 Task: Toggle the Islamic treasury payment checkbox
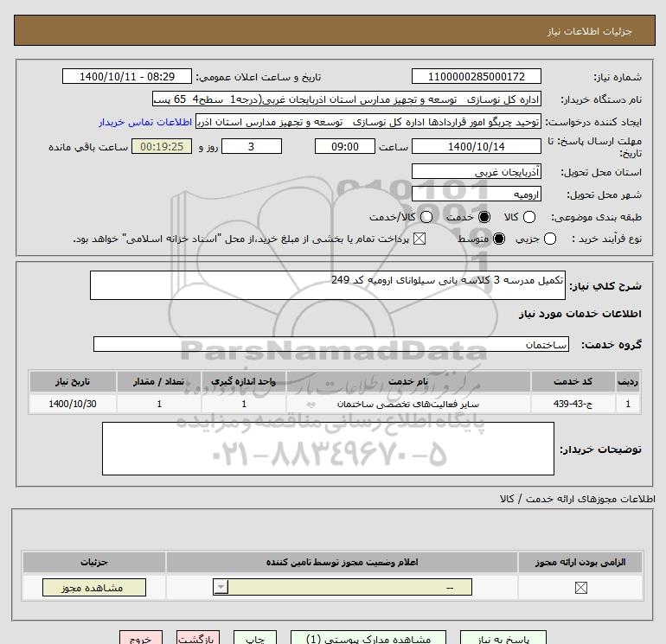(x=419, y=239)
